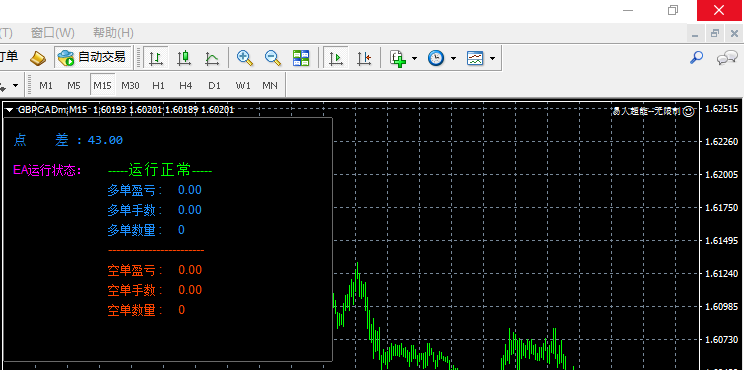The height and width of the screenshot is (370, 744).
Task: Click the periodicity clock icon
Action: coord(436,58)
